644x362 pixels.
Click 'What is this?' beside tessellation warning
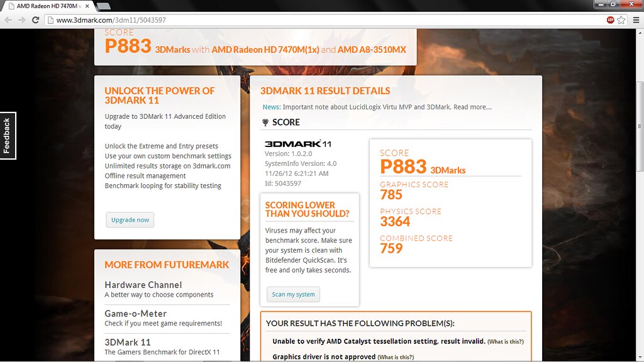(x=506, y=341)
